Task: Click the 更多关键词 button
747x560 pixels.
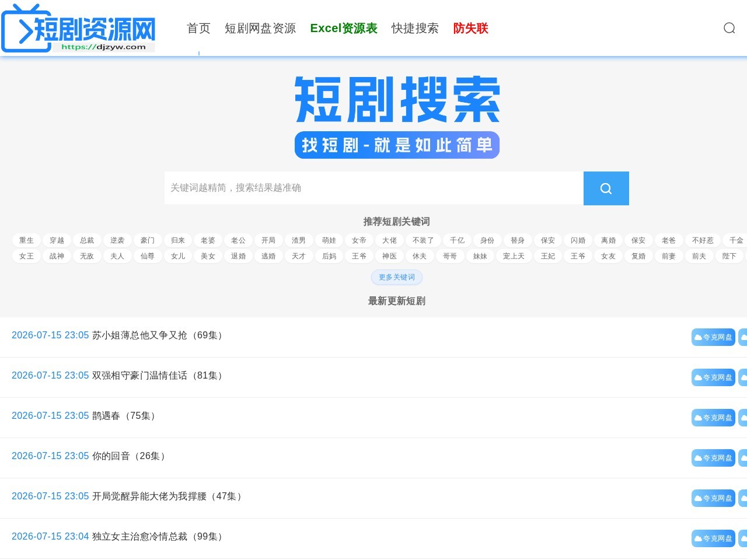Action: 397,277
